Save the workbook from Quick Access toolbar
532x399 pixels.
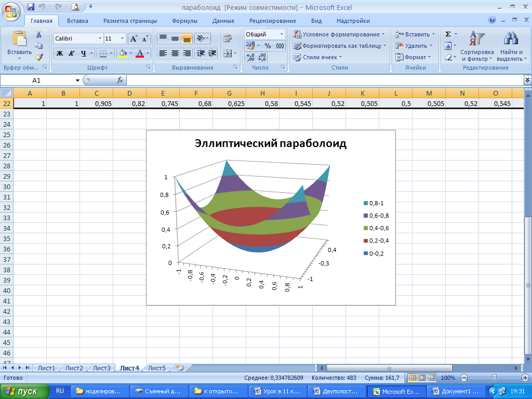pos(31,6)
